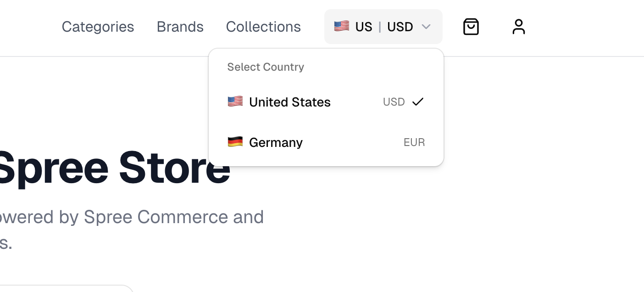Click the United States flag beside country option

click(235, 101)
